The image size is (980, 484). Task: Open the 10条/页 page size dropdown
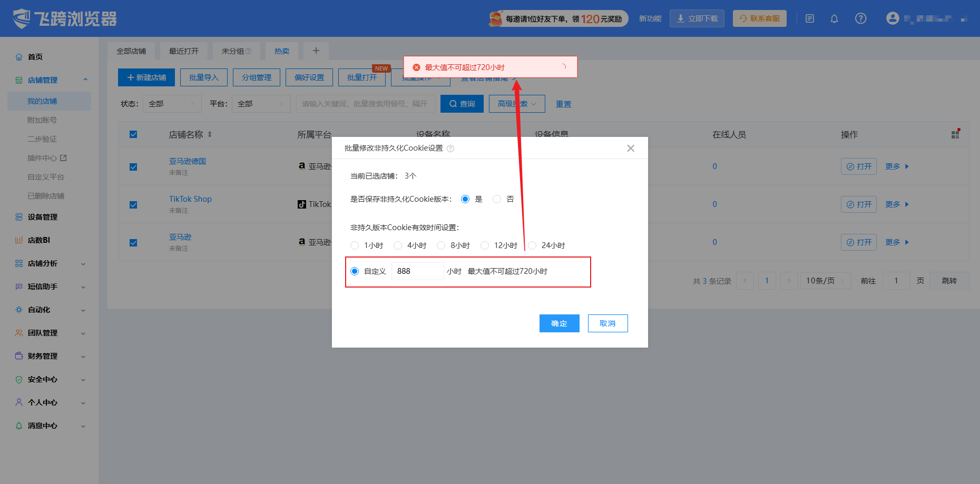point(826,281)
